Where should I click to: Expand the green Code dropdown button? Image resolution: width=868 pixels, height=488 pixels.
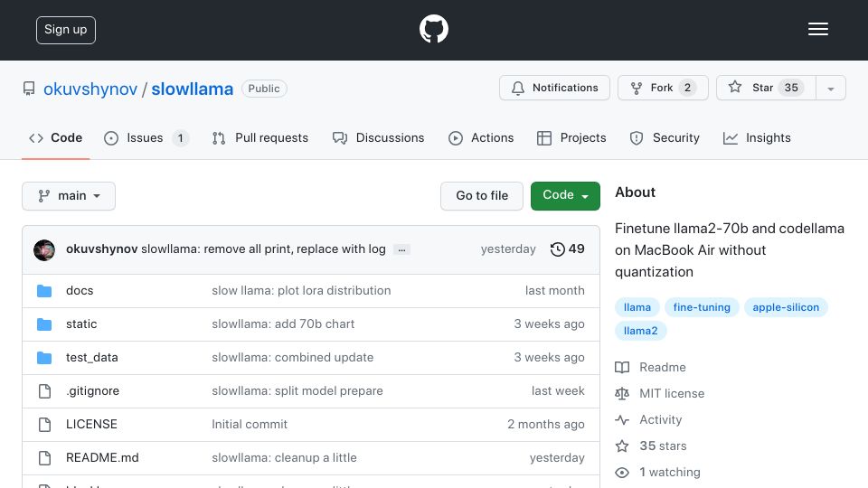pyautogui.click(x=565, y=196)
